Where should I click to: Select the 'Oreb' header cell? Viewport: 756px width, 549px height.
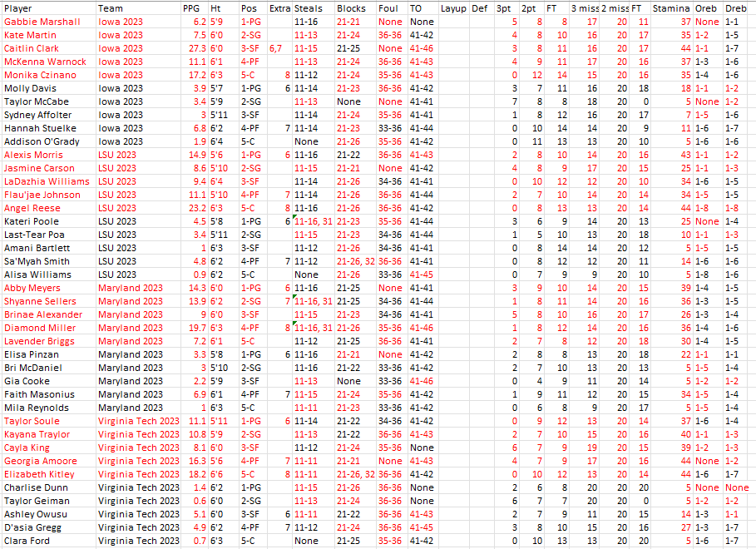[707, 8]
